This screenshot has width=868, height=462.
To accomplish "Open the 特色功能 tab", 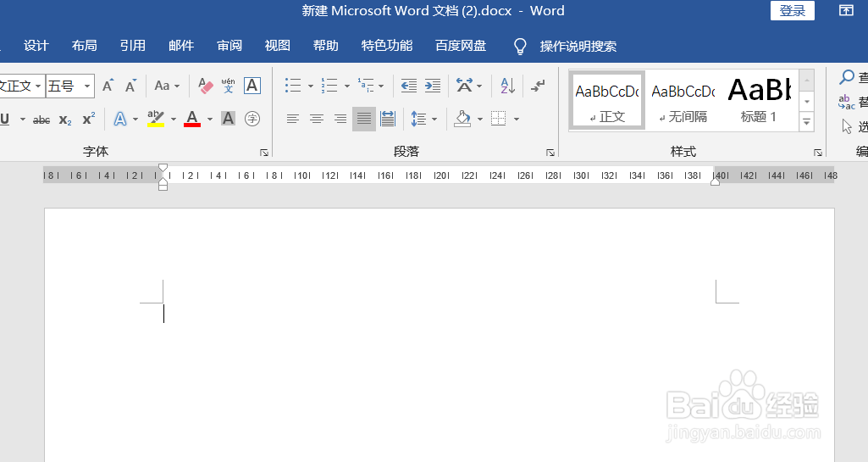I will 387,46.
